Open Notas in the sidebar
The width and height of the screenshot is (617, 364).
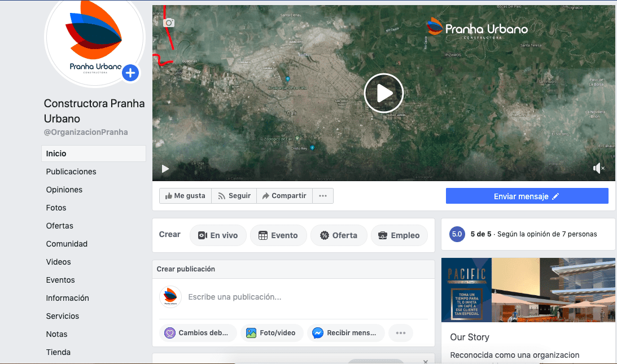[56, 335]
